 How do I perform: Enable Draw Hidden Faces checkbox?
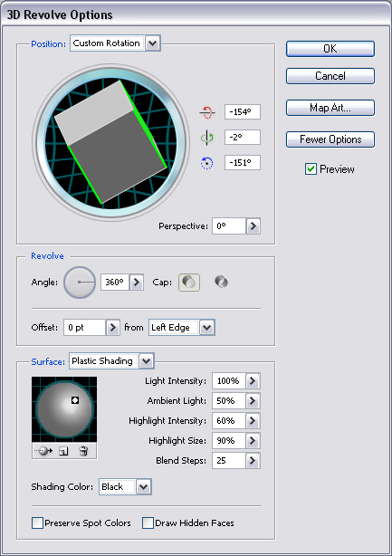[x=148, y=523]
